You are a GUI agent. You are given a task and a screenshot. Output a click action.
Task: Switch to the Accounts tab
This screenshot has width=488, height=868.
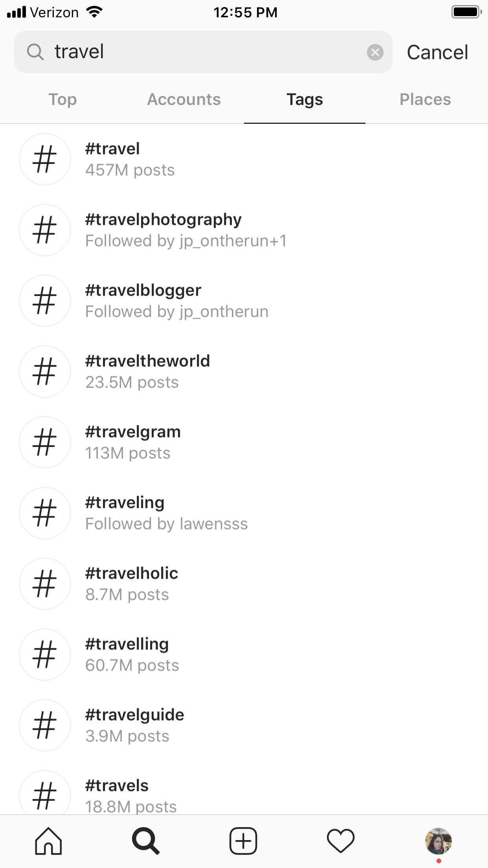pyautogui.click(x=183, y=99)
